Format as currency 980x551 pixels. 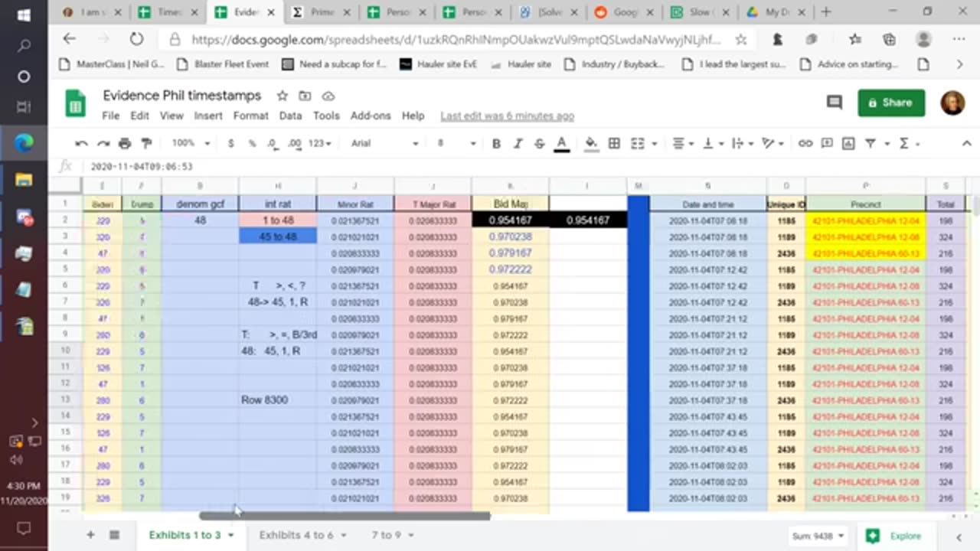coord(230,143)
